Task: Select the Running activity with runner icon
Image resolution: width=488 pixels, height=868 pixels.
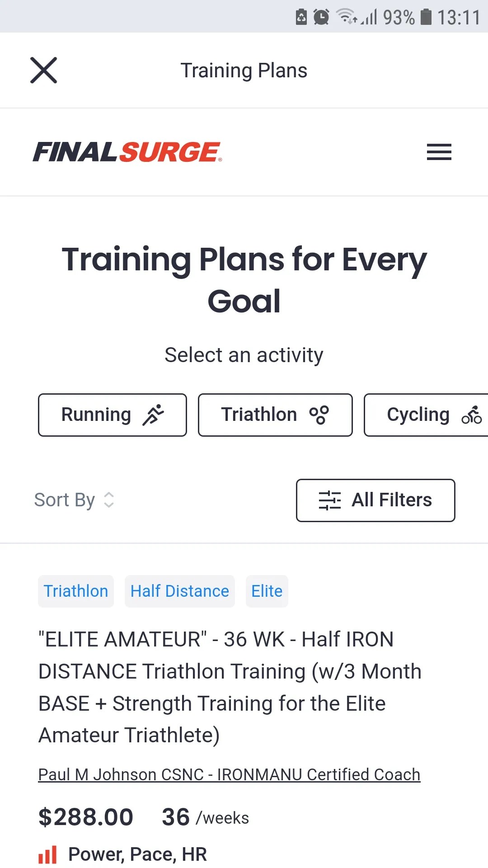Action: coord(112,415)
